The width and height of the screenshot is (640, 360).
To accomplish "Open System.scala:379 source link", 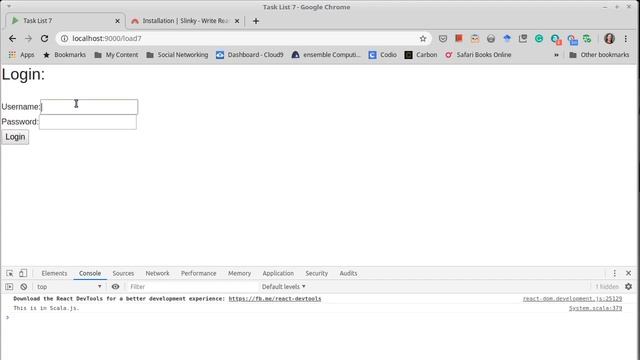I will coord(596,308).
